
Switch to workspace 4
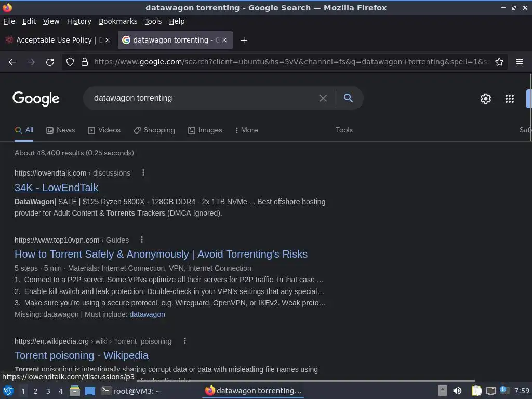pyautogui.click(x=60, y=391)
